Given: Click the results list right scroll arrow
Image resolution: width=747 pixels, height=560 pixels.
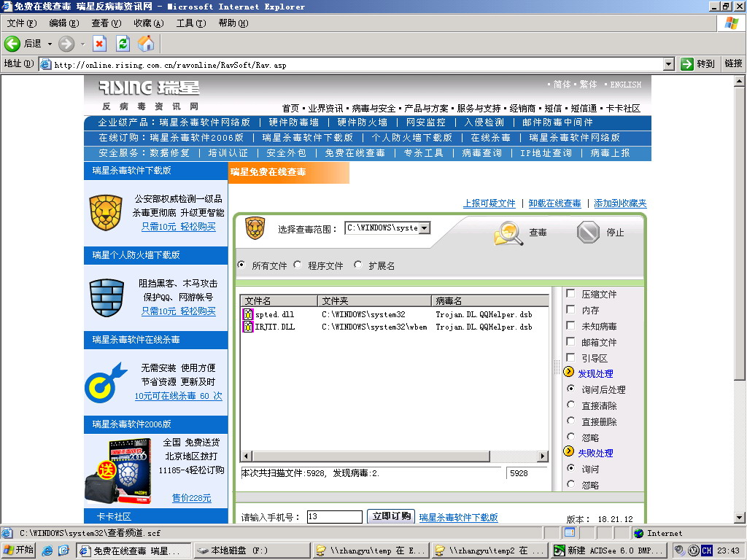Looking at the screenshot, I should pos(543,456).
